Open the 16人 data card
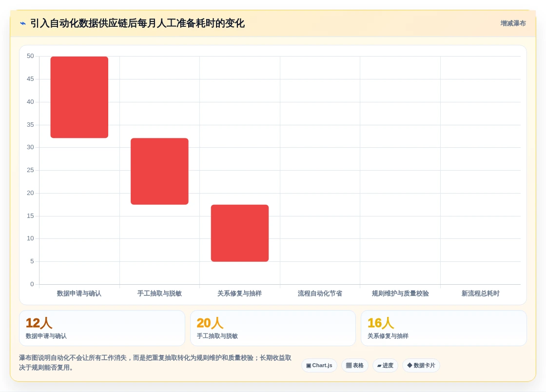546x392 pixels. point(444,328)
